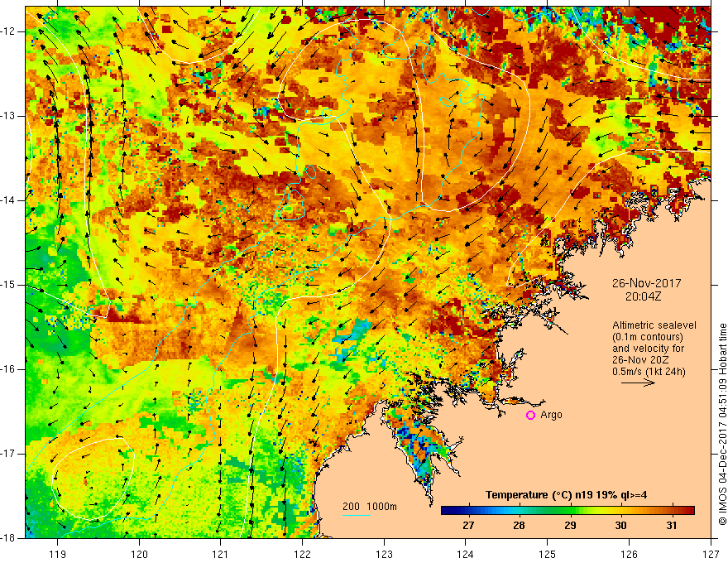Click the 26-Nov-2017 date text

647,283
